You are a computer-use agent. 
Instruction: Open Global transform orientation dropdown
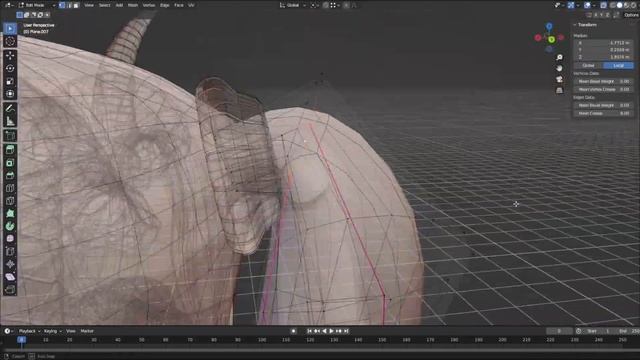click(x=293, y=5)
